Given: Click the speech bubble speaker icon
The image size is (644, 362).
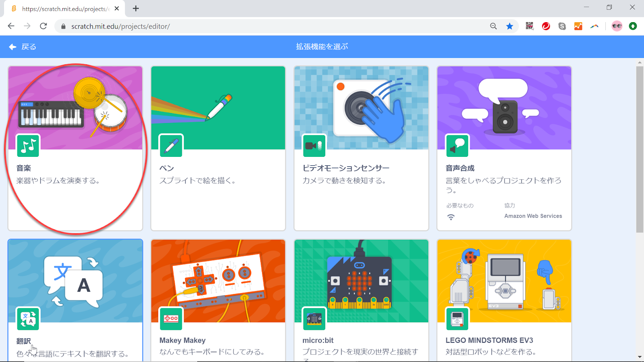Looking at the screenshot, I should pyautogui.click(x=457, y=146).
